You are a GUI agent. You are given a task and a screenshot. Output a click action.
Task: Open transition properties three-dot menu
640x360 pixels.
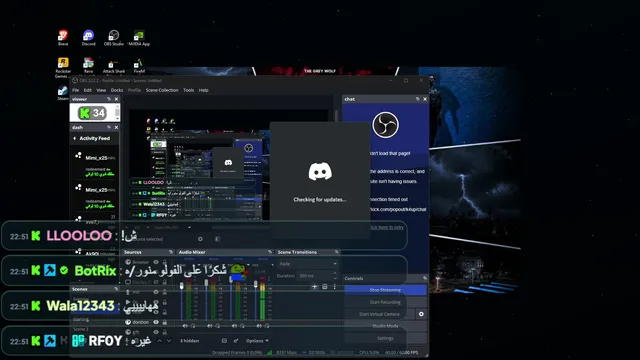click(335, 287)
